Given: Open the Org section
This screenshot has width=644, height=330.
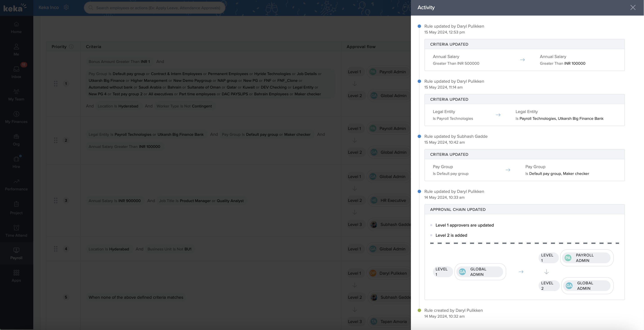Looking at the screenshot, I should point(16,140).
